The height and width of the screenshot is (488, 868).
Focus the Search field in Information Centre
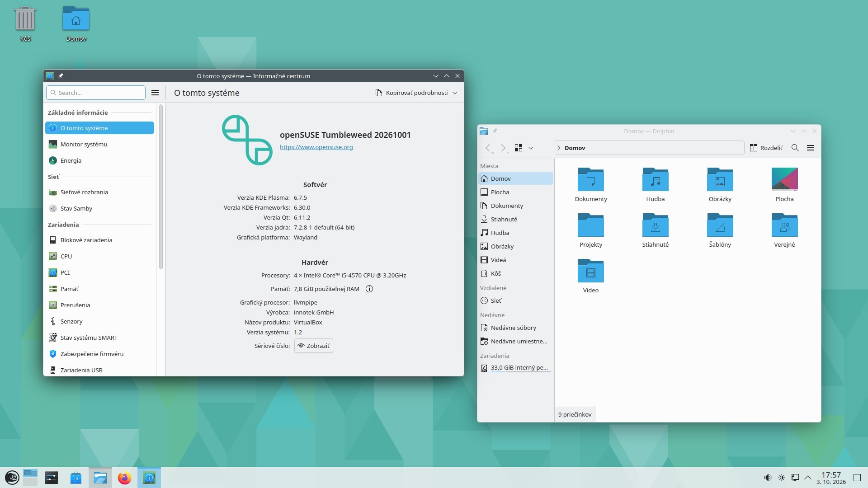(96, 93)
